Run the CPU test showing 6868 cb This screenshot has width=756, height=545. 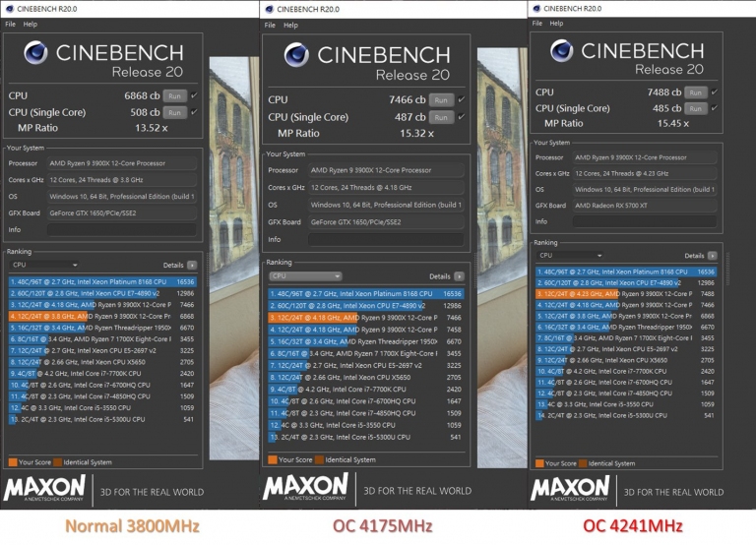coord(174,95)
